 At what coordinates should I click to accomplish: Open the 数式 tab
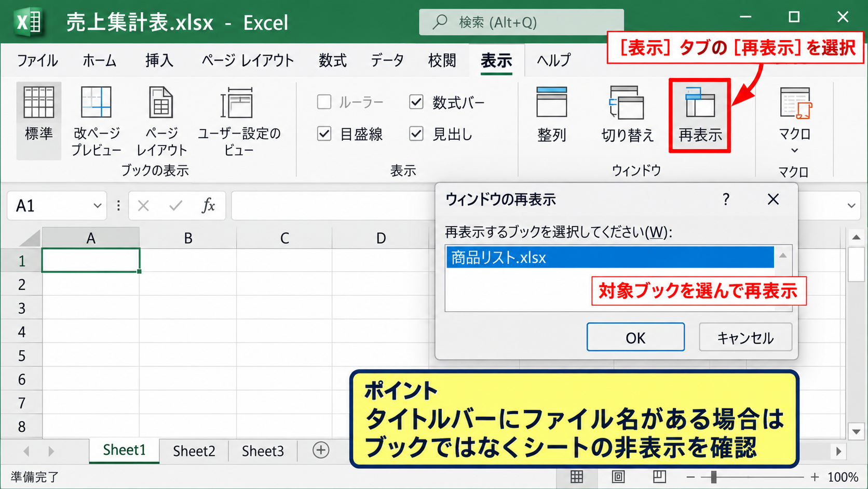coord(332,60)
